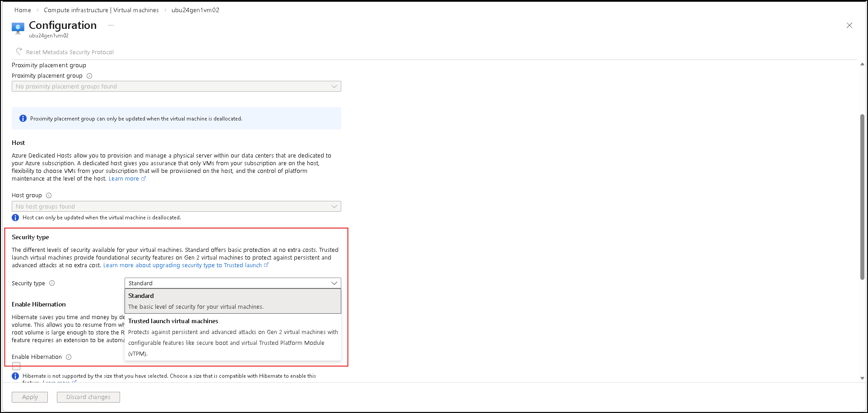Collapse the Security type combo box
Image resolution: width=868 pixels, height=413 pixels.
(233, 283)
